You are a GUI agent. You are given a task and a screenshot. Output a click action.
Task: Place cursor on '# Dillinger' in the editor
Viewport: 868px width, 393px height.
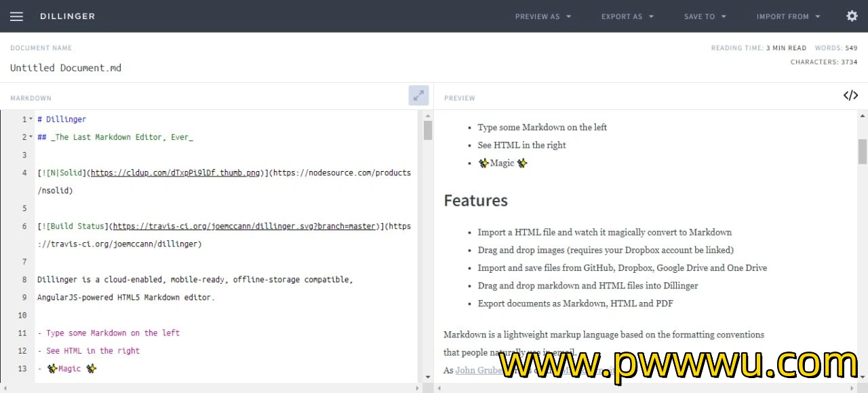pyautogui.click(x=62, y=119)
